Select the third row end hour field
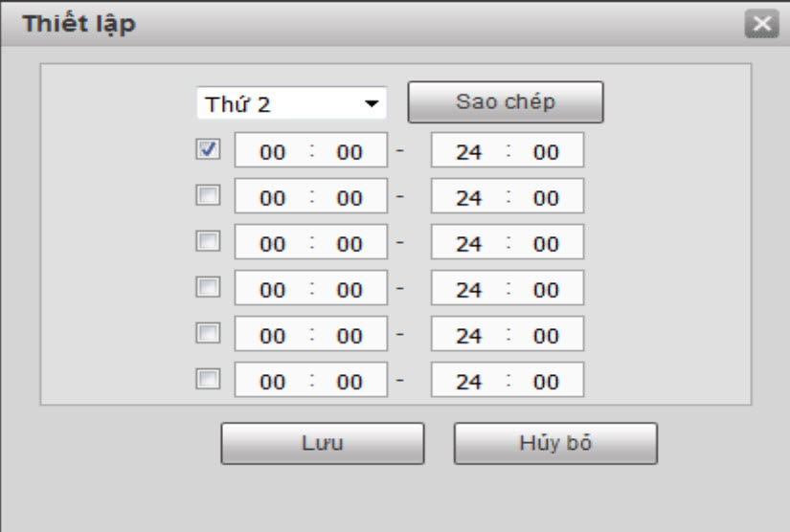This screenshot has width=790, height=532. point(468,244)
